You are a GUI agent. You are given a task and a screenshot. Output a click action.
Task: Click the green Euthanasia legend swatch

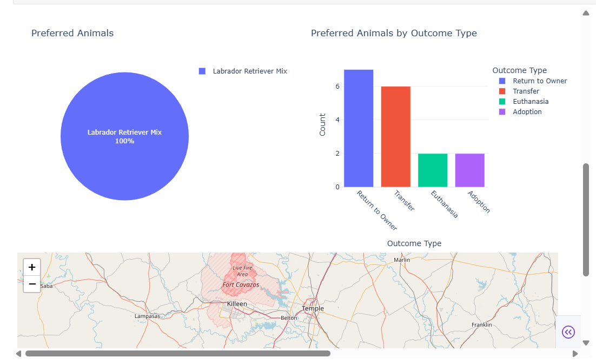(502, 102)
